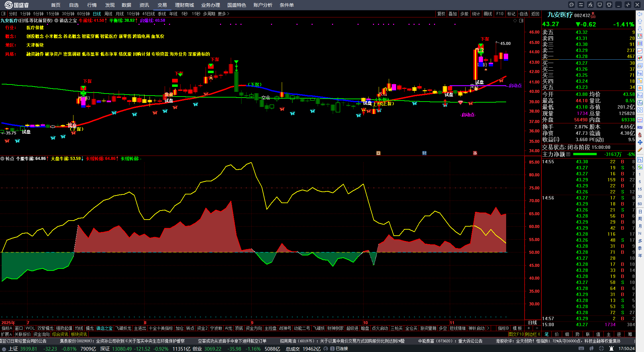Click the green refresh sidebar icon
The width and height of the screenshot is (644, 352).
pos(640,167)
